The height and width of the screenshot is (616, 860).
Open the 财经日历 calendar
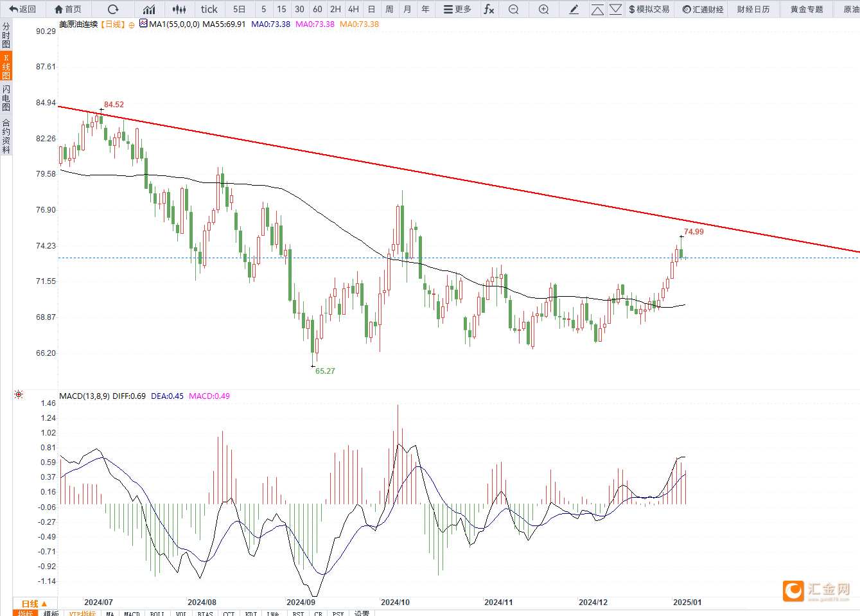pos(753,9)
